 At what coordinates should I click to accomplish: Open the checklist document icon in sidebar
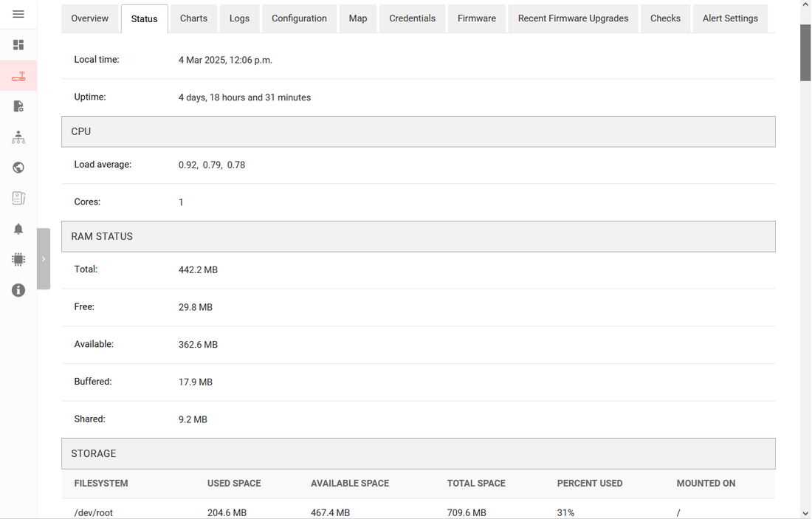point(18,198)
